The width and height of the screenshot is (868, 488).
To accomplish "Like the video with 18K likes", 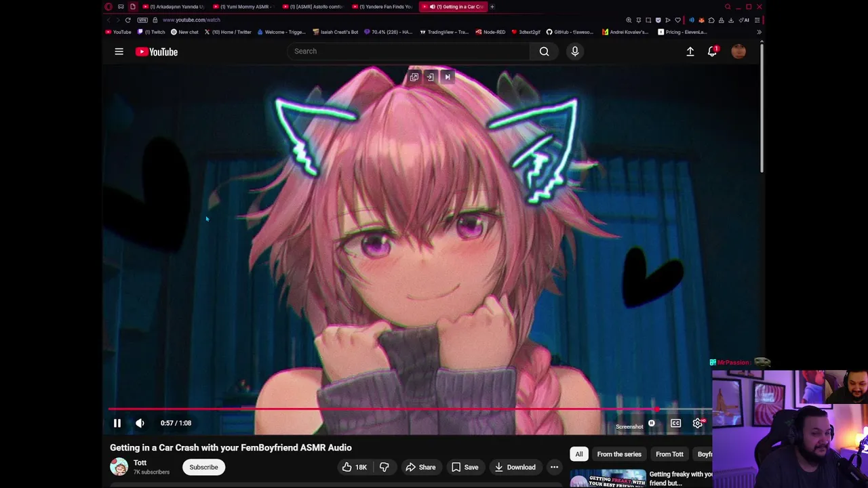I will pyautogui.click(x=354, y=467).
